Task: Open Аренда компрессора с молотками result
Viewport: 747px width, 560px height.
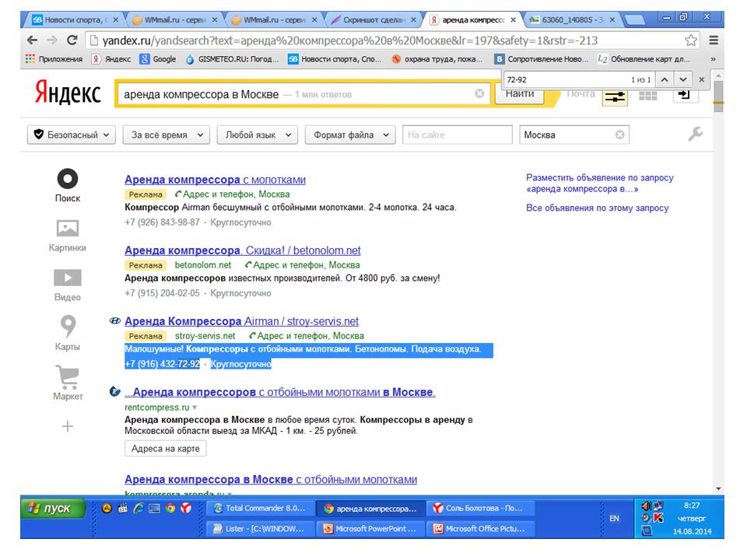Action: [x=215, y=180]
